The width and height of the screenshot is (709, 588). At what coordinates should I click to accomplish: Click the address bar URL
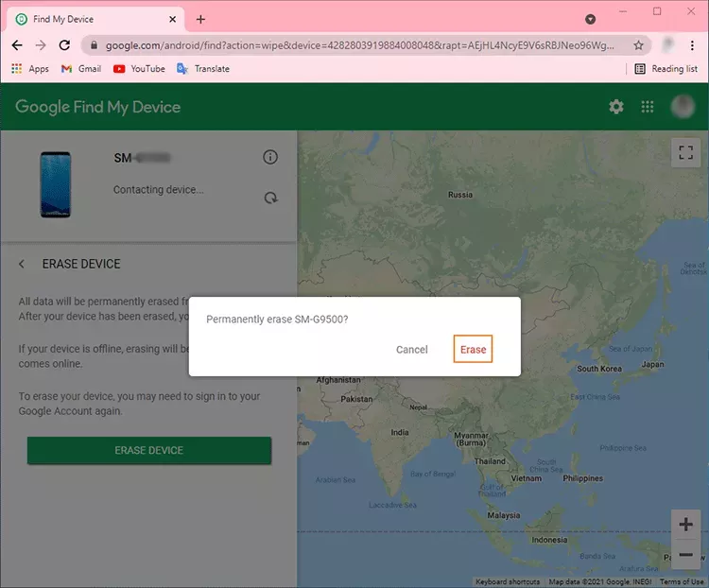[359, 45]
